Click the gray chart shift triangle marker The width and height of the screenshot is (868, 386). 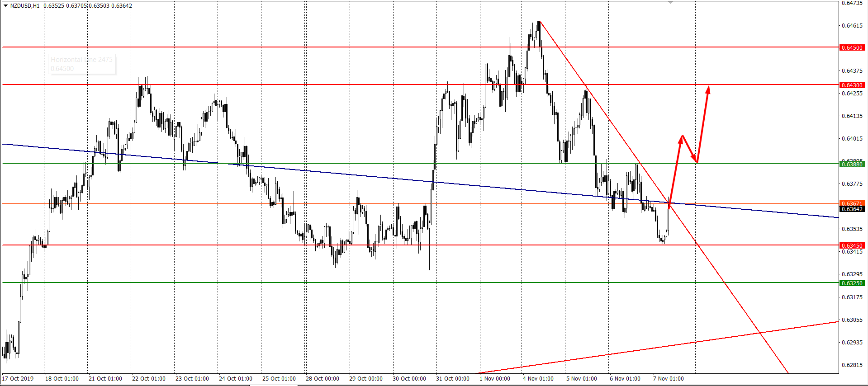click(x=671, y=3)
